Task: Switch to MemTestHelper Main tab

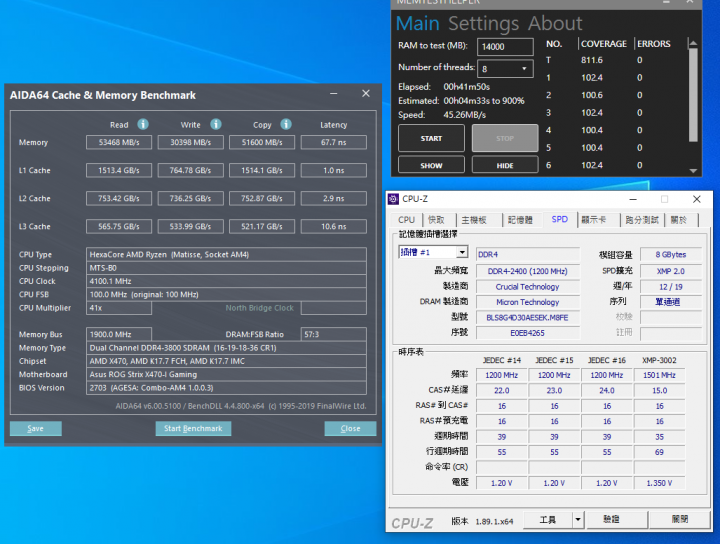Action: pos(417,24)
